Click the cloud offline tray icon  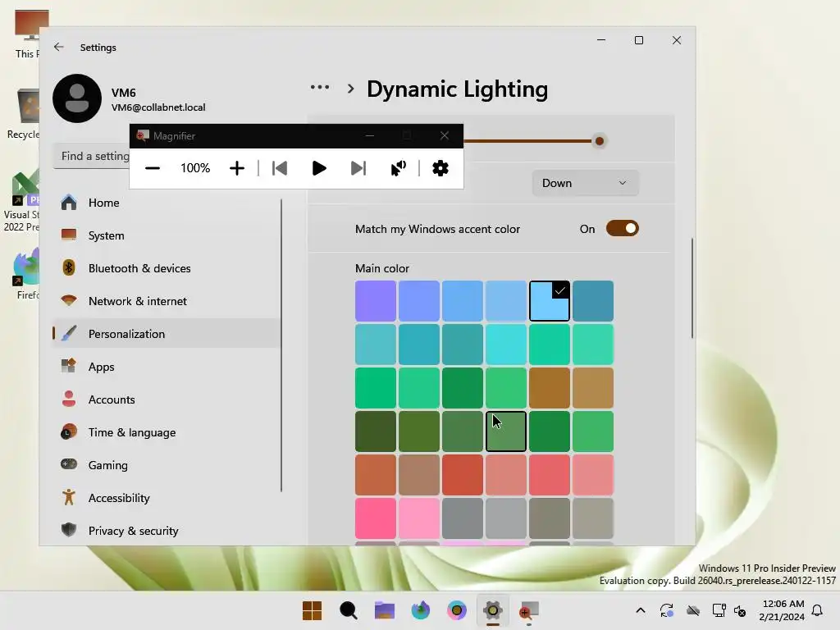coord(693,610)
